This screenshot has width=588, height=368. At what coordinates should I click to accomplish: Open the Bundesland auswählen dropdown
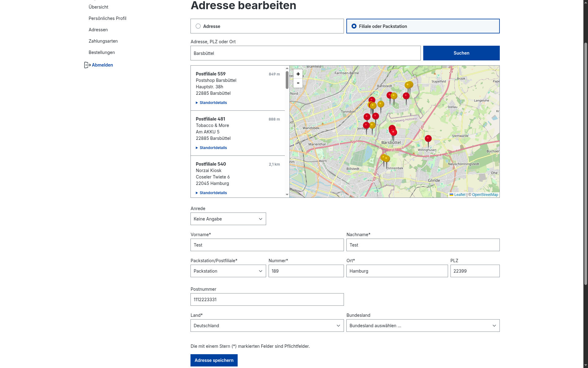(x=423, y=326)
